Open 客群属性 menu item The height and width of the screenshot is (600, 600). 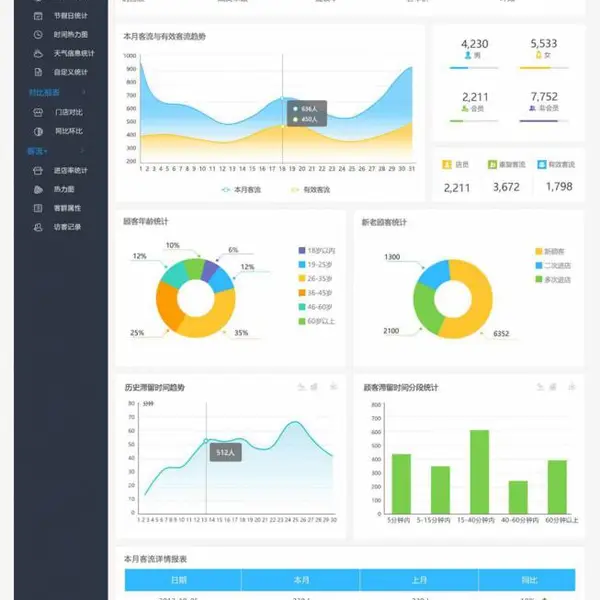(x=57, y=208)
